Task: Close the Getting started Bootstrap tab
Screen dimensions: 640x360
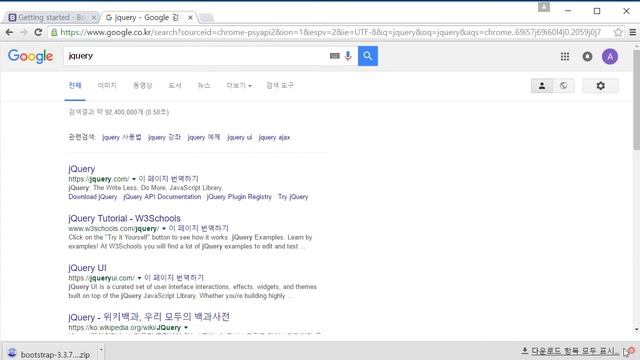Action: coord(93,18)
